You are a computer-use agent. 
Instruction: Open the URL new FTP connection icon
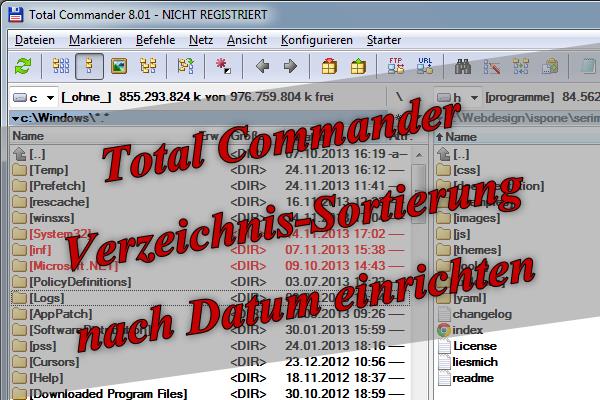click(x=425, y=66)
